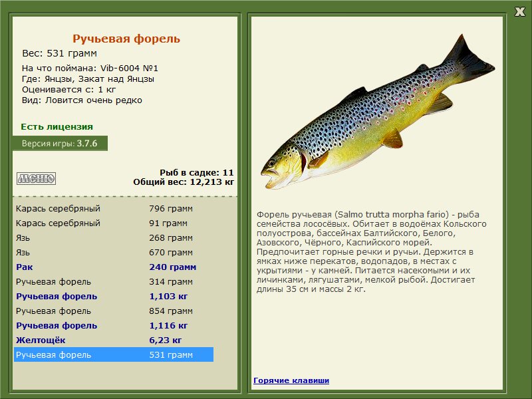Viewport: 532px width, 399px height.
Task: Click the orange Ручьевая форель heading
Action: coord(126,39)
